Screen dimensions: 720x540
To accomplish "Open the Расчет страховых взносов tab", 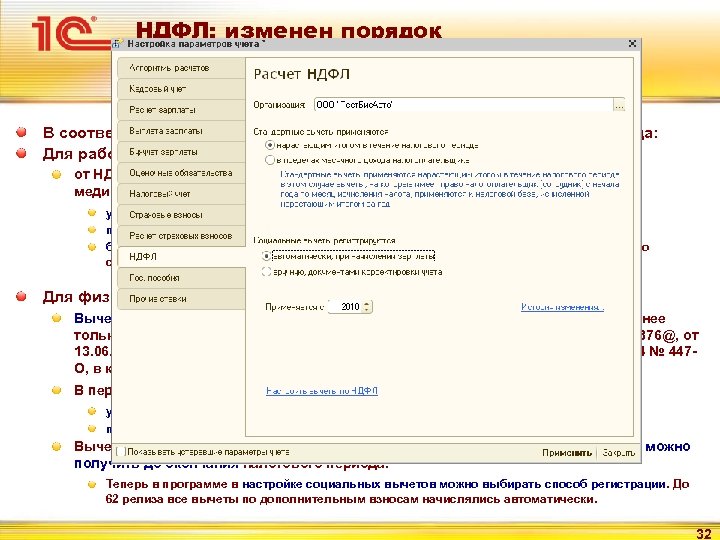I will (x=181, y=236).
